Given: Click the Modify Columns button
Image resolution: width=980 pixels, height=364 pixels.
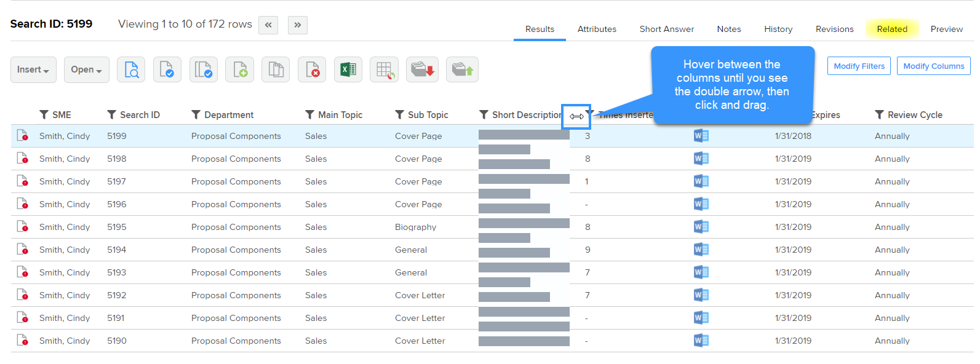Looking at the screenshot, I should coord(934,66).
